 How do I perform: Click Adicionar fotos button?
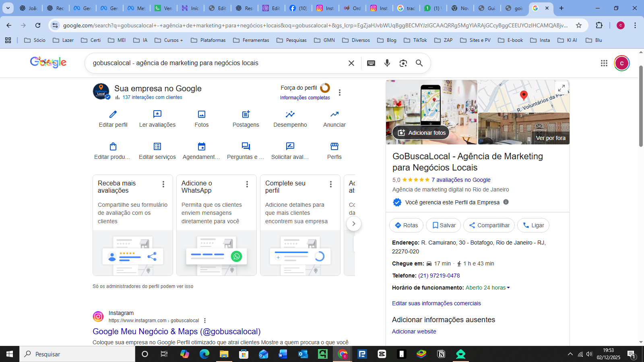421,133
